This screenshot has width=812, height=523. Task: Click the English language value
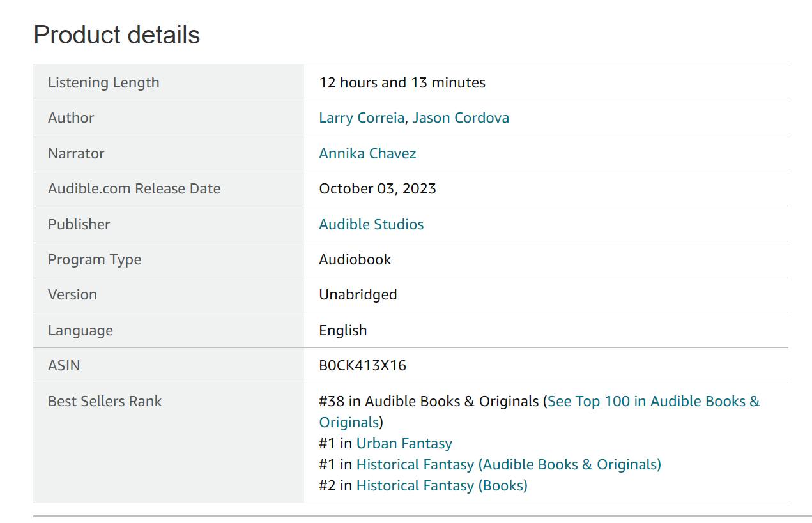(342, 331)
